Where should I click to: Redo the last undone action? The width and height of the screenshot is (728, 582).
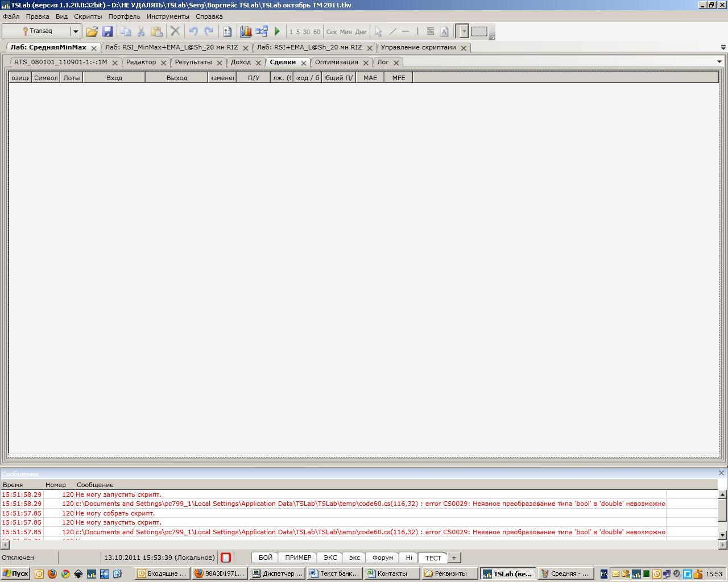click(x=209, y=32)
